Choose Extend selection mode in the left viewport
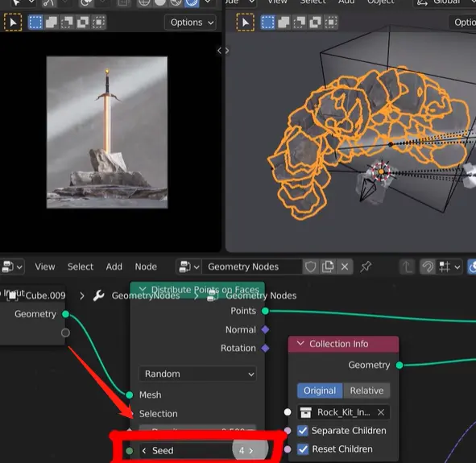This screenshot has width=476, height=463. tap(51, 23)
